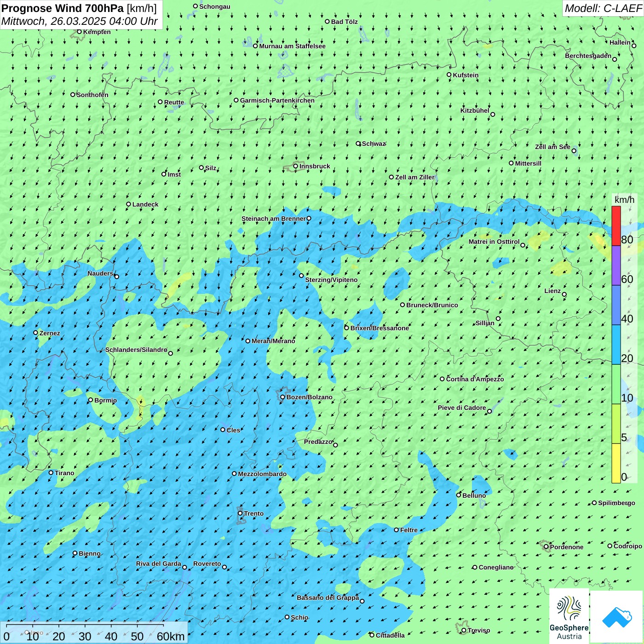
Task: Click the Brixen/Bressanone label
Action: pos(379,328)
